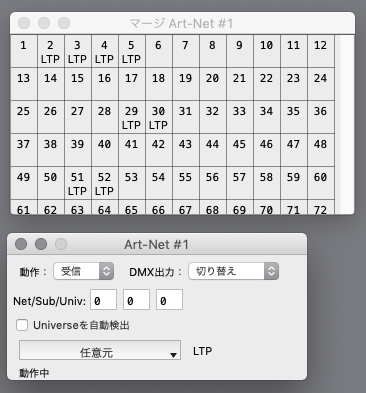Select channel 1 cell in merge grid
The width and height of the screenshot is (366, 393).
point(24,51)
